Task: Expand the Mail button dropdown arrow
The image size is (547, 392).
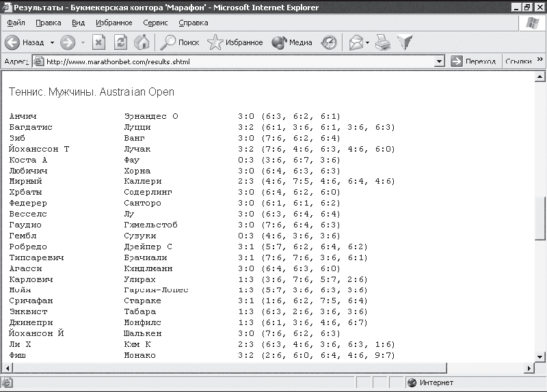Action: tap(367, 43)
